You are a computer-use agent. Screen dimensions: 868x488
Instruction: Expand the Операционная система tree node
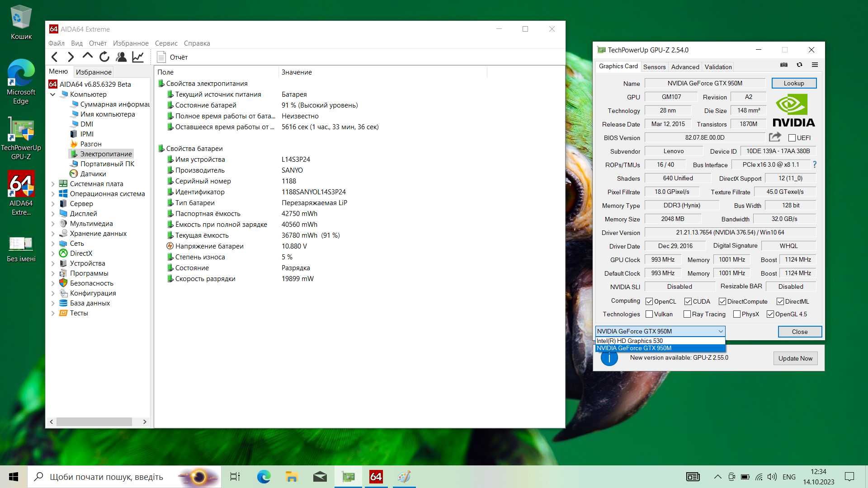[x=53, y=194]
